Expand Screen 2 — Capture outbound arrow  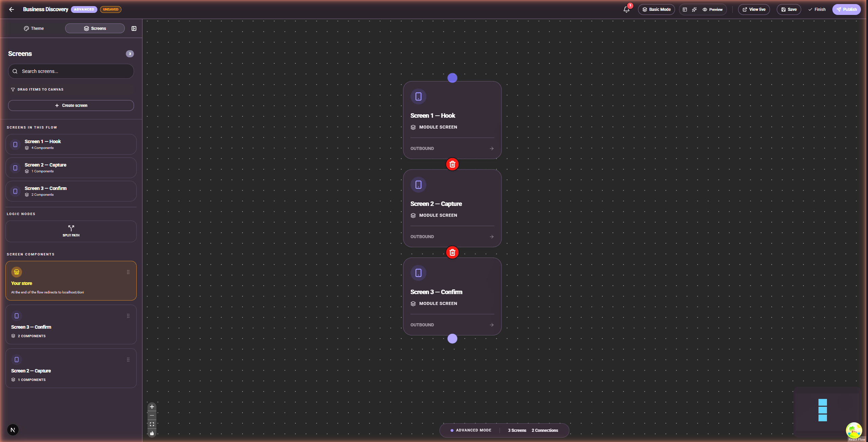pos(491,237)
